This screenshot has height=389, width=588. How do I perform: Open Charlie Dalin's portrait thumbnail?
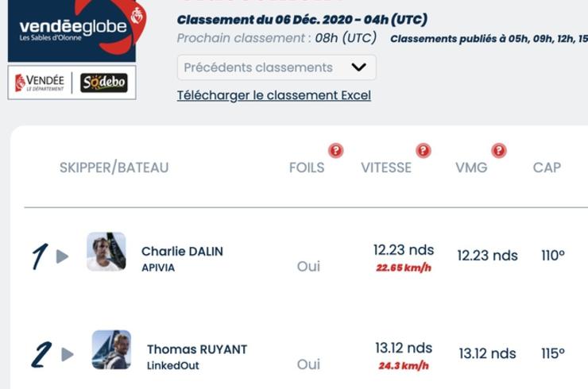pyautogui.click(x=106, y=252)
